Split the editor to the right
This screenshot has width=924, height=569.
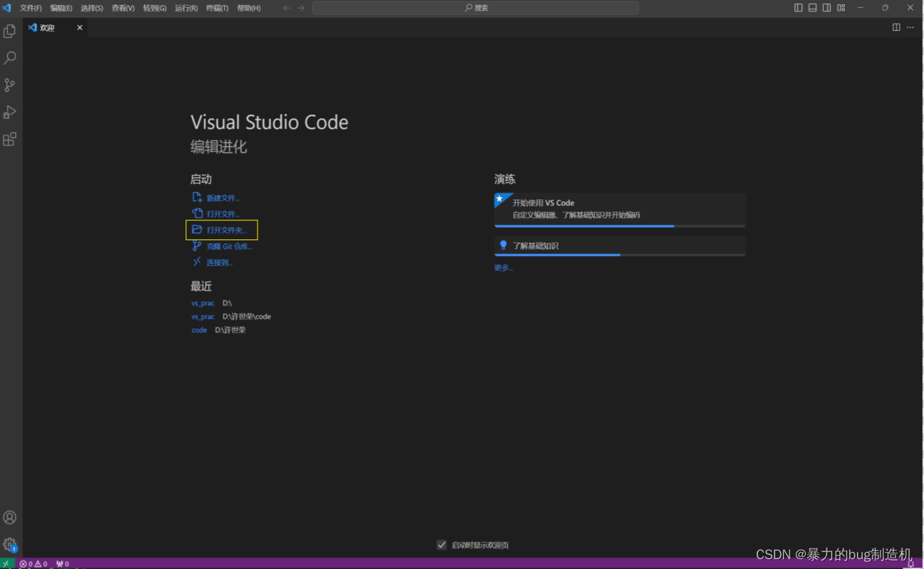896,27
